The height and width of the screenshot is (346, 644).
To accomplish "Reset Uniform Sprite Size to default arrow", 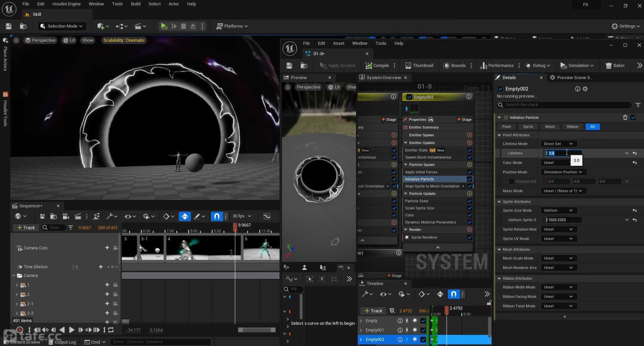I will tap(635, 220).
